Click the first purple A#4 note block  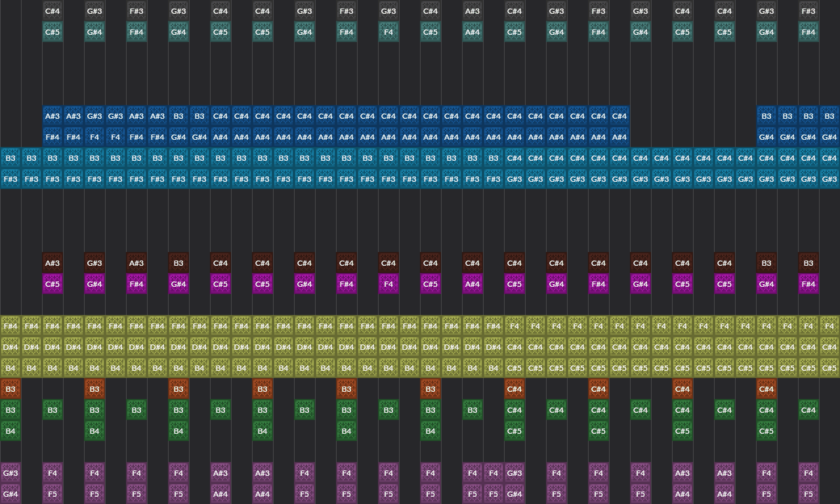click(x=220, y=494)
